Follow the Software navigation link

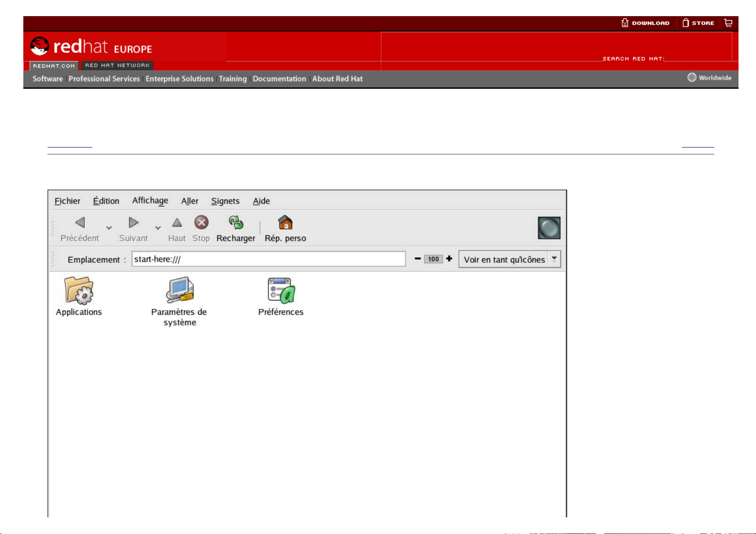(x=48, y=78)
